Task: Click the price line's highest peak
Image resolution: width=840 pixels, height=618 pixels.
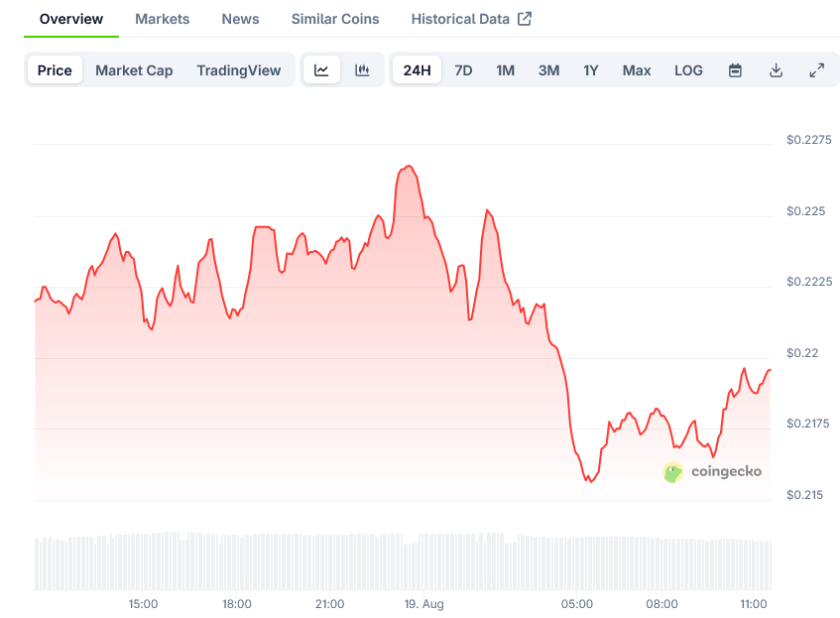Action: tap(409, 167)
